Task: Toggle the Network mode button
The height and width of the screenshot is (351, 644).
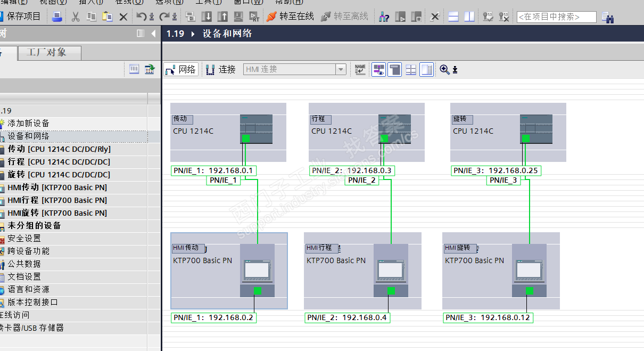Action: [181, 69]
